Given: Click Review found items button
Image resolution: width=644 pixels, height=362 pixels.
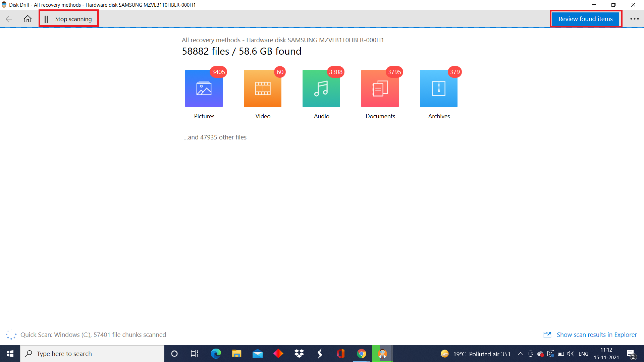Looking at the screenshot, I should (x=585, y=19).
